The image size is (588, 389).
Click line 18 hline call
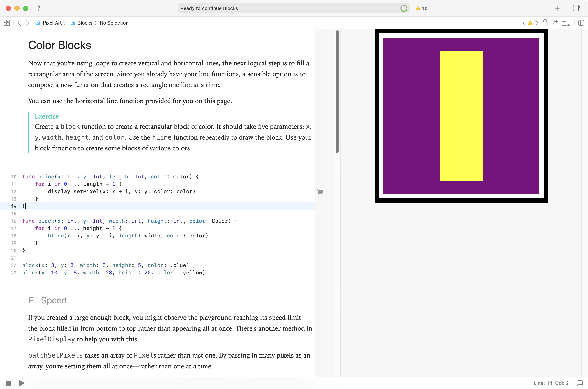128,236
